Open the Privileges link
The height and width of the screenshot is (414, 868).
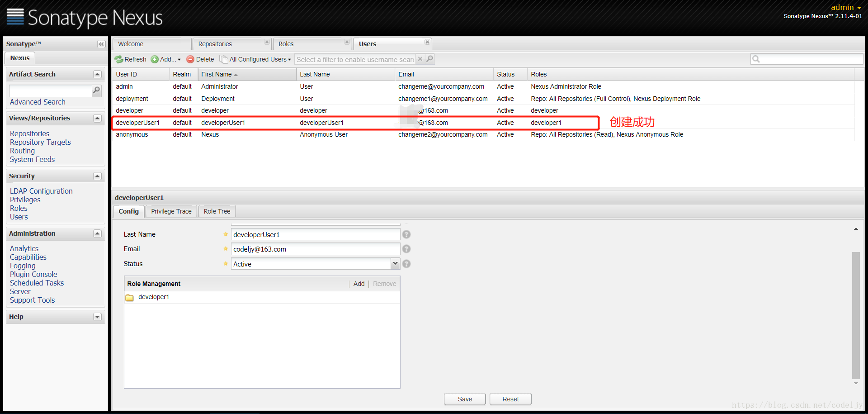(x=25, y=200)
